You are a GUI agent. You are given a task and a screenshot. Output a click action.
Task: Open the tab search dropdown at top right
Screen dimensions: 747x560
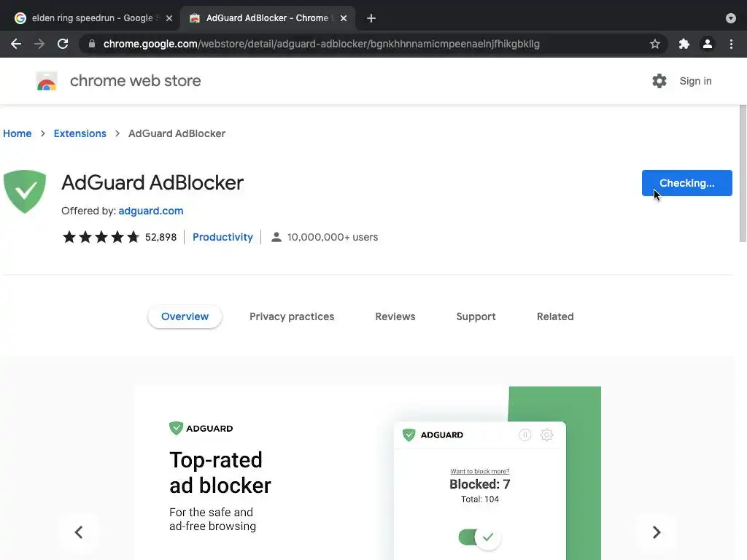point(731,18)
